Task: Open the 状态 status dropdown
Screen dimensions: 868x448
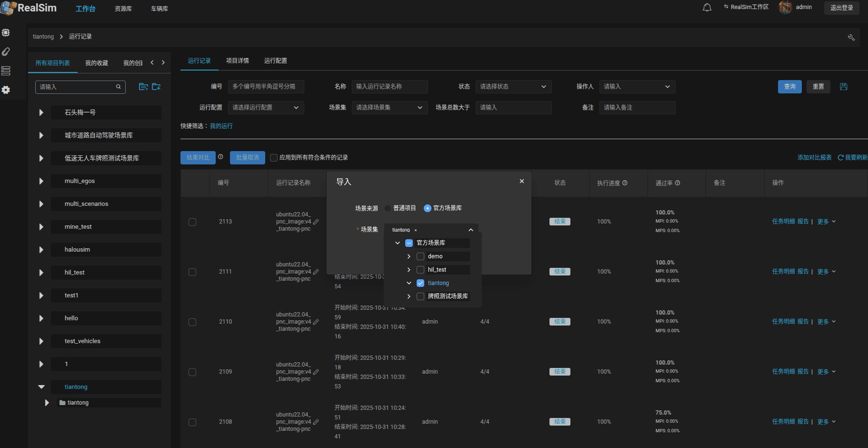Action: [513, 87]
